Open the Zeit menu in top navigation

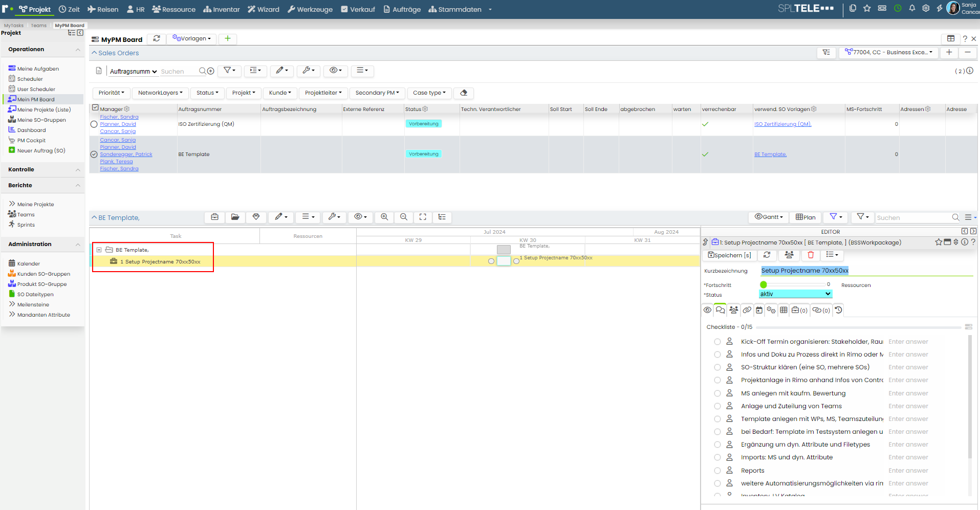(70, 9)
